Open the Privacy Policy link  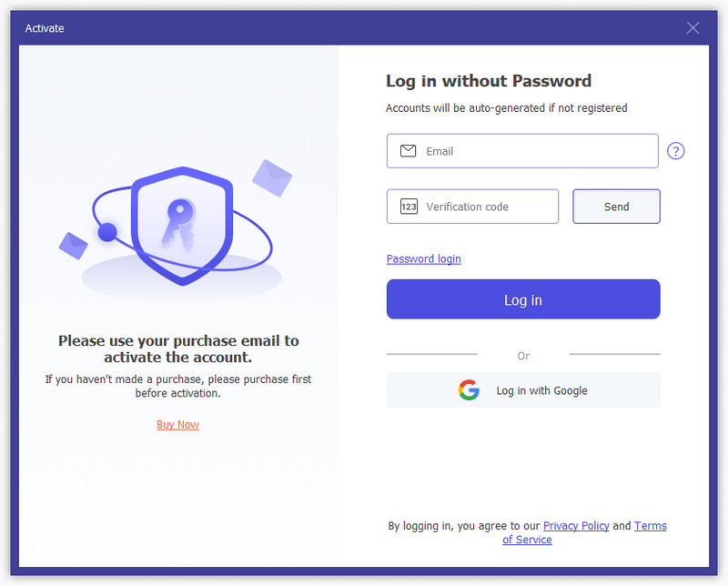click(x=576, y=526)
